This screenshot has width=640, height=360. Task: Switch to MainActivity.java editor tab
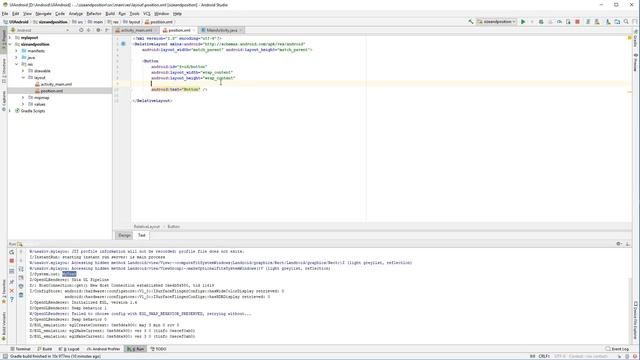point(222,30)
